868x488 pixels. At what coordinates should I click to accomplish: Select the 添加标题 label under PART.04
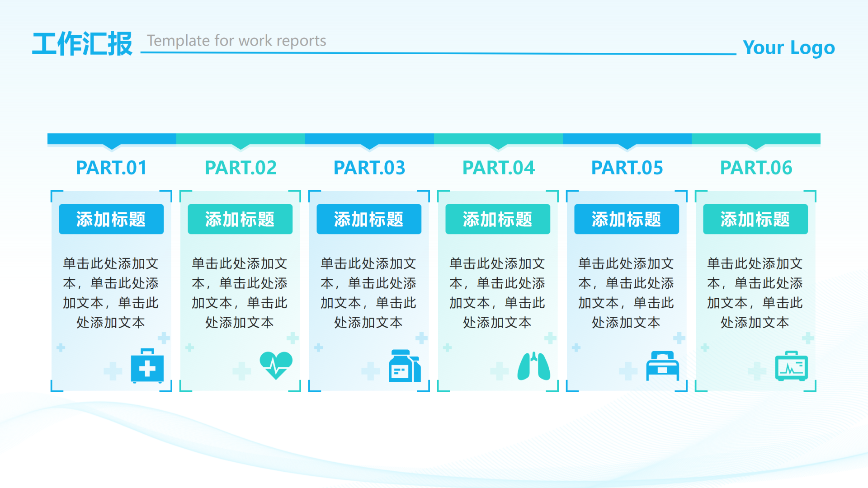click(498, 219)
